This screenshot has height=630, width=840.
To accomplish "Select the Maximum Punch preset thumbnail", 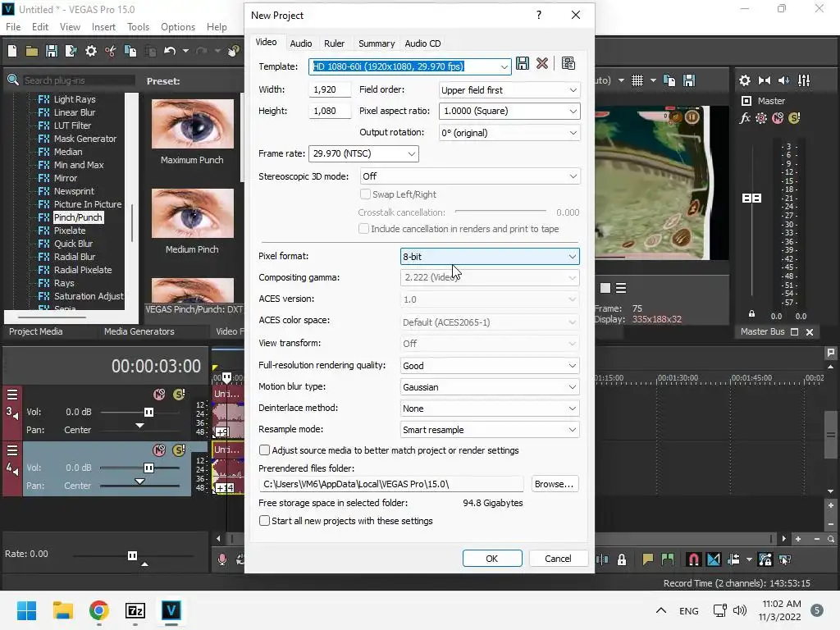I will point(193,124).
